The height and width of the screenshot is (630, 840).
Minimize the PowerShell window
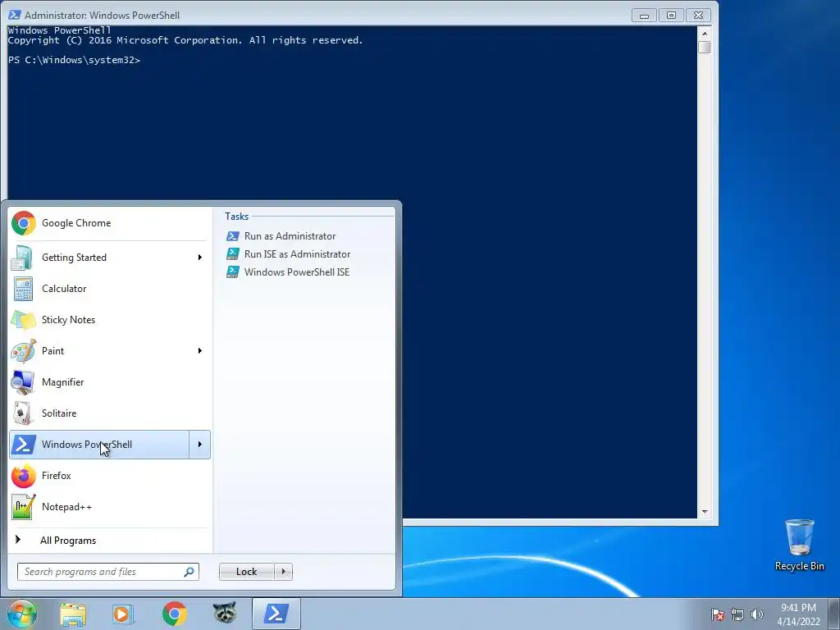644,16
